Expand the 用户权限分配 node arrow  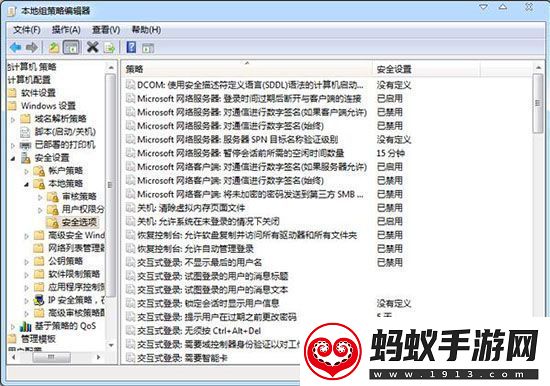tap(40, 210)
